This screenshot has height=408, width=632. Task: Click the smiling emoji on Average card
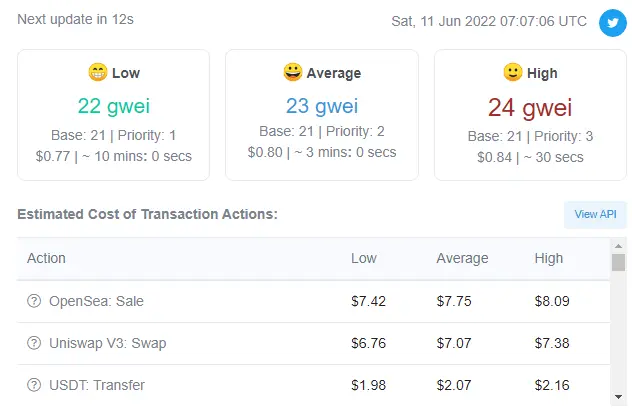pyautogui.click(x=293, y=72)
